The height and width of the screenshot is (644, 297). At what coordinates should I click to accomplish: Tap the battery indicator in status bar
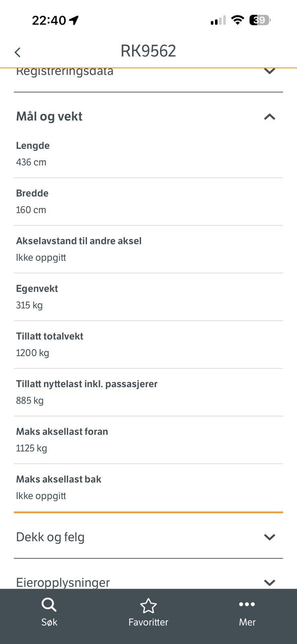point(260,20)
